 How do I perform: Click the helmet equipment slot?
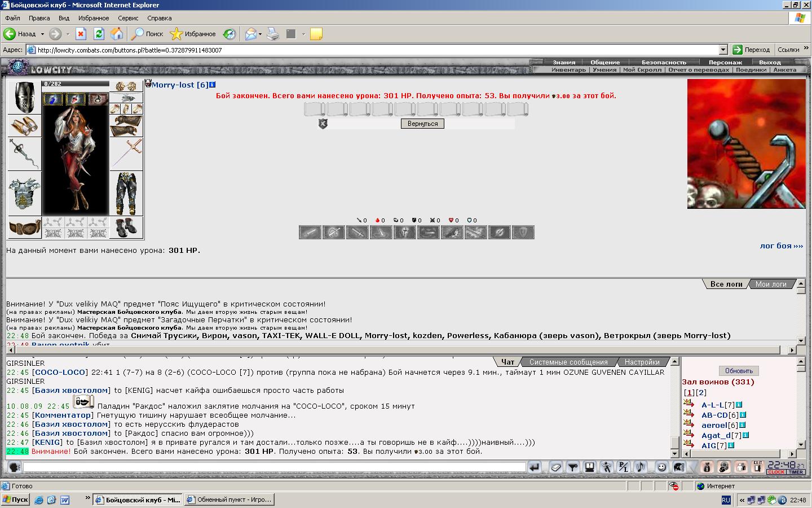(x=24, y=97)
